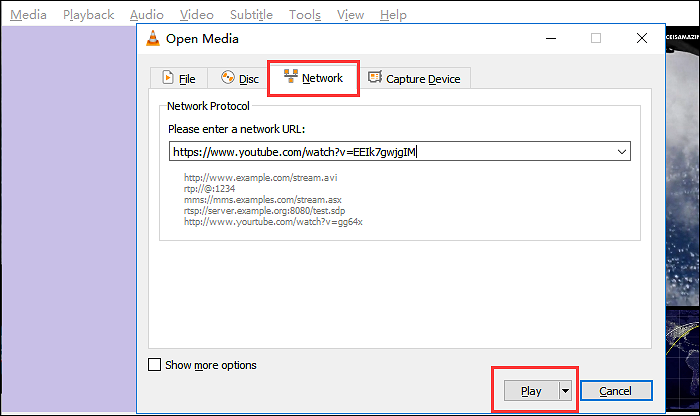Switch to the Capture Device tab

[413, 79]
